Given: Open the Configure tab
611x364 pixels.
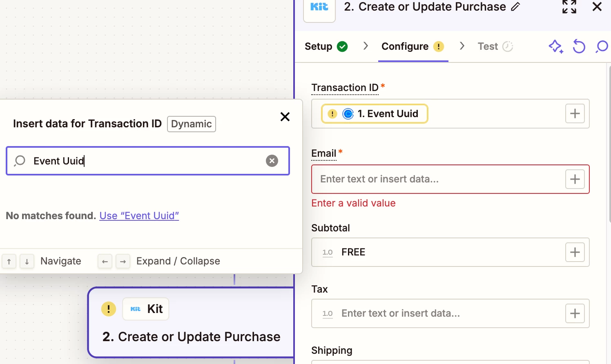Looking at the screenshot, I should click(x=413, y=47).
